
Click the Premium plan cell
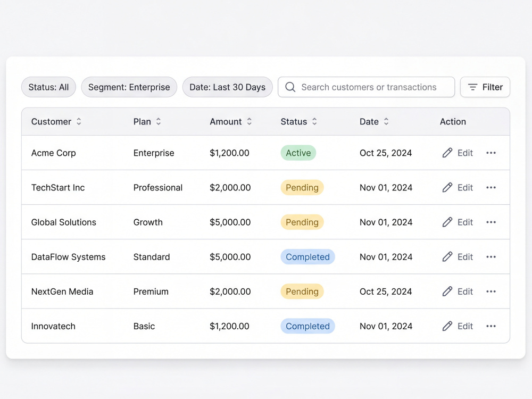[151, 292]
